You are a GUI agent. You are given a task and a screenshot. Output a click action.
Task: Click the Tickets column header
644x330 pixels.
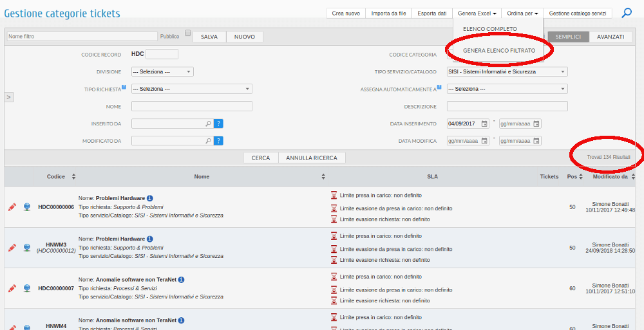click(x=549, y=176)
